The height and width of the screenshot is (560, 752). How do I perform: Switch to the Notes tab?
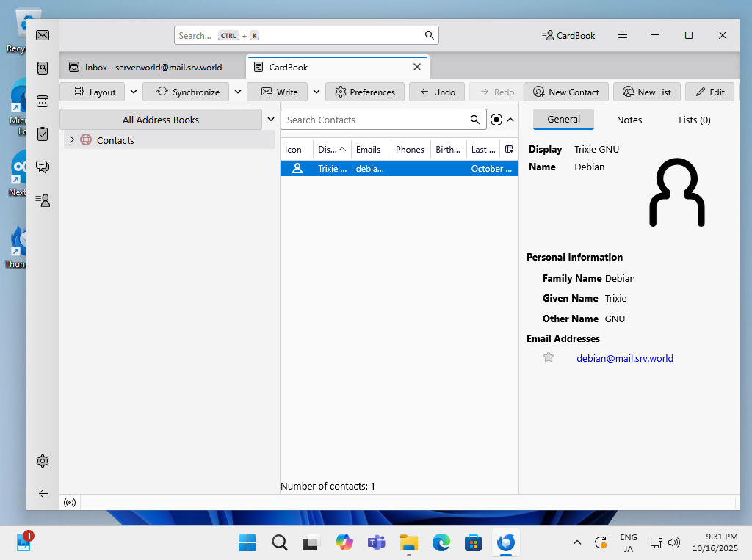(629, 120)
